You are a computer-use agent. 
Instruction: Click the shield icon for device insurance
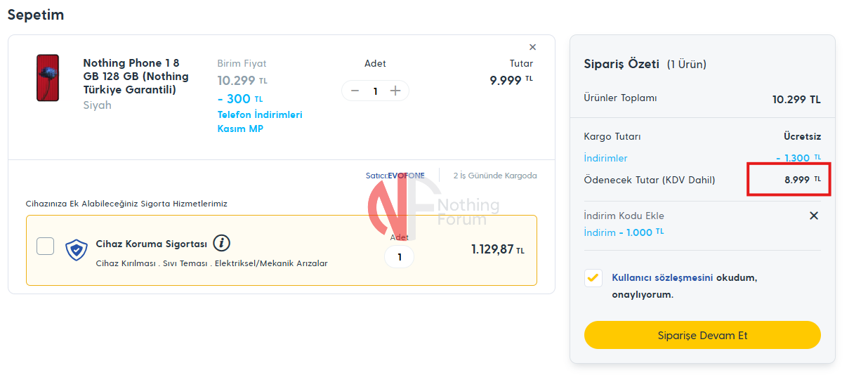76,250
